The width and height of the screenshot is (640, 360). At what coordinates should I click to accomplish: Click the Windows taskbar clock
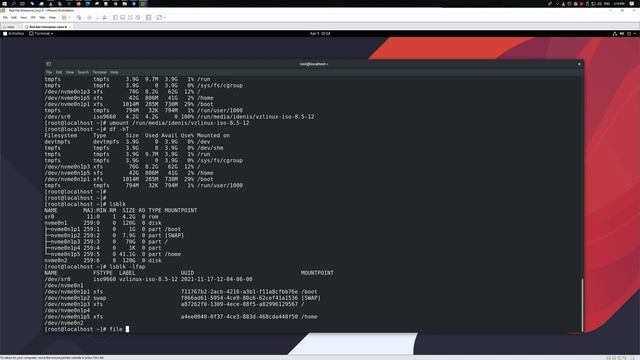(619, 4)
